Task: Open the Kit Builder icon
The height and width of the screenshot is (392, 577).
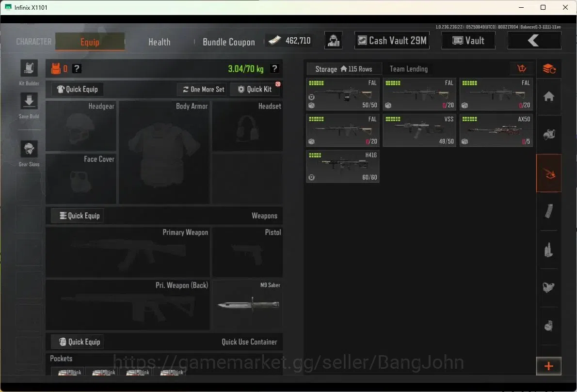Action: point(29,68)
